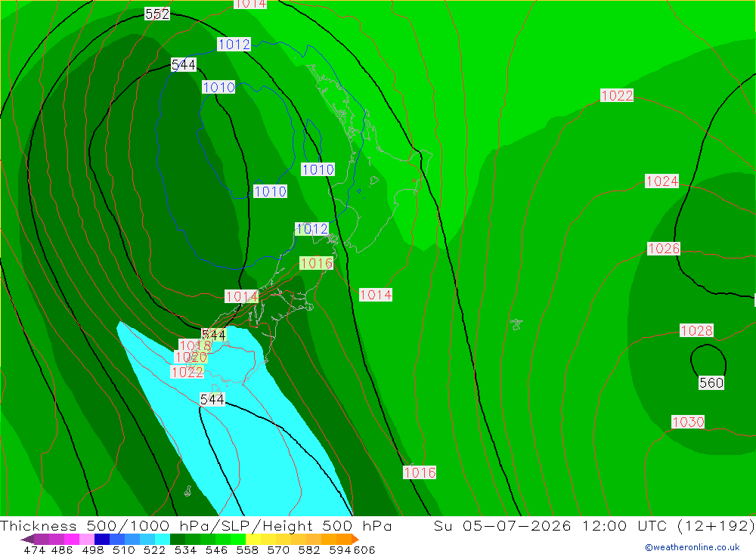The width and height of the screenshot is (756, 554).
Task: Click the 1028 pressure isobar label
Action: pyautogui.click(x=697, y=330)
